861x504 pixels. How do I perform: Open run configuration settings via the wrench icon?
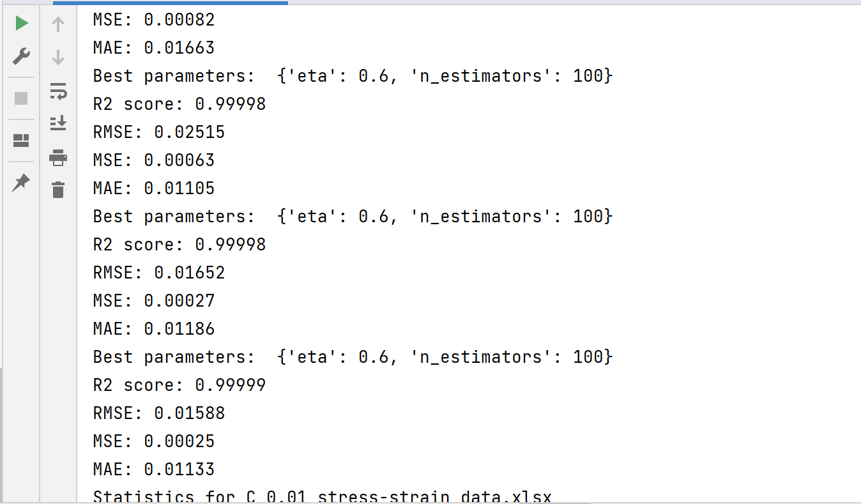pos(21,57)
